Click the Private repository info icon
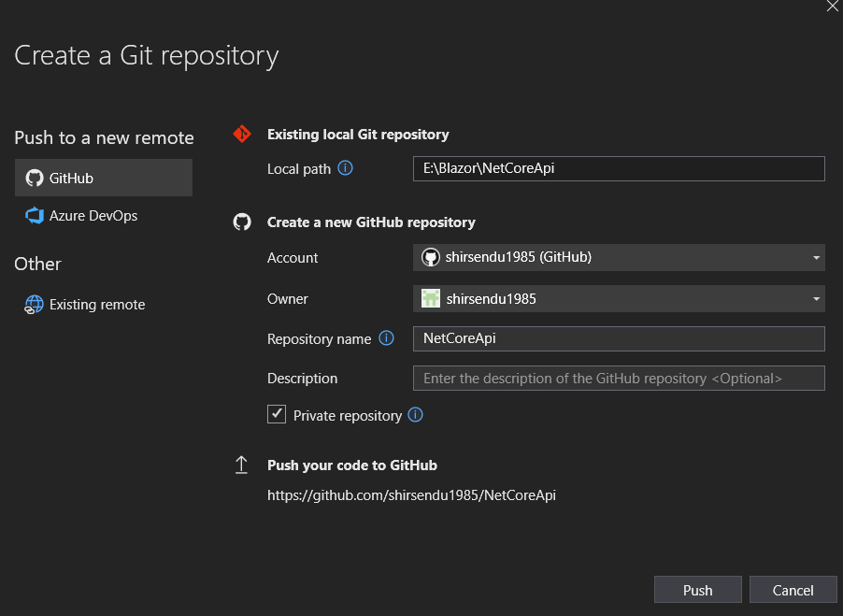This screenshot has height=616, width=843. click(x=415, y=414)
